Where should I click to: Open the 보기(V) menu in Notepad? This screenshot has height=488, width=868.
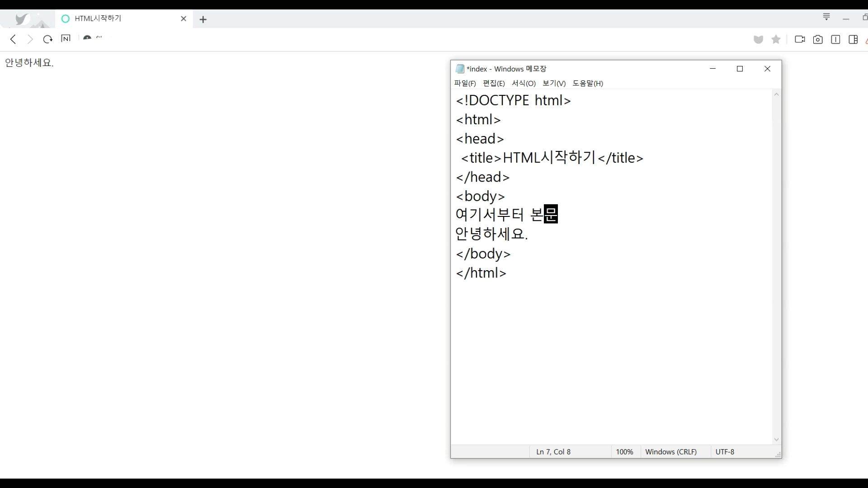tap(554, 83)
